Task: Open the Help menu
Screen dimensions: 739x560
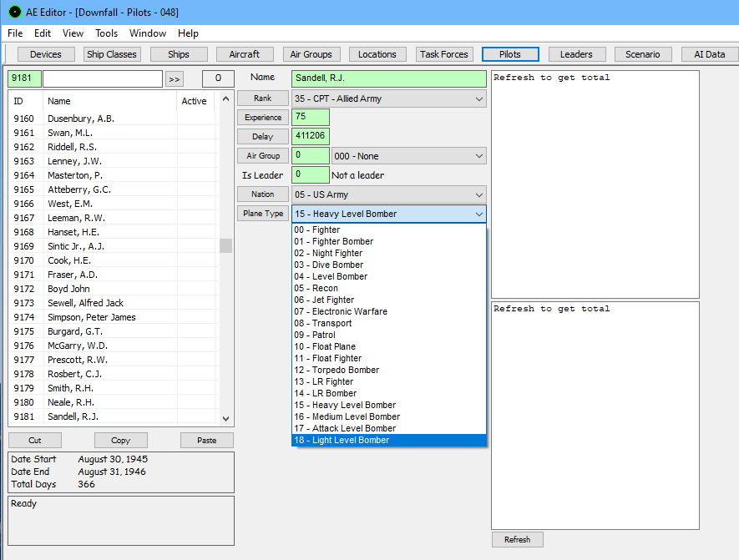Action: [x=188, y=33]
